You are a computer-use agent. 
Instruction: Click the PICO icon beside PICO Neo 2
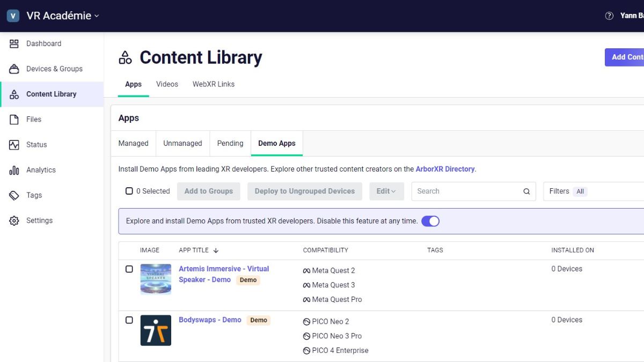pyautogui.click(x=306, y=322)
